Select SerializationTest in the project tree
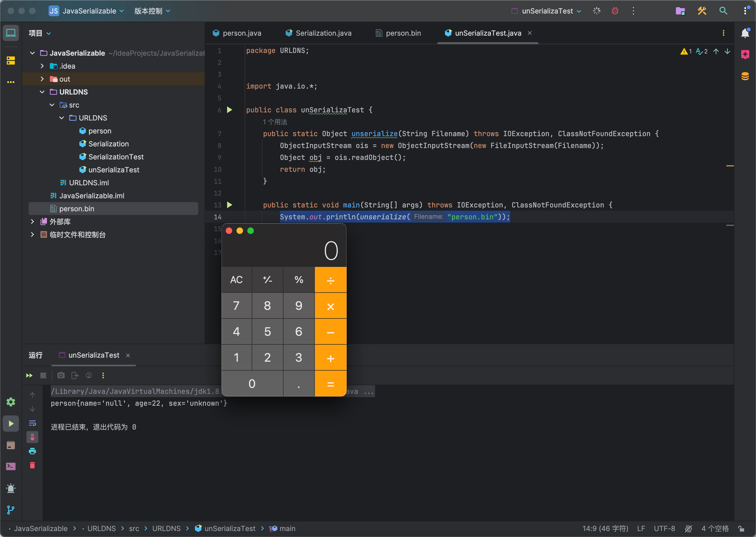 [116, 157]
